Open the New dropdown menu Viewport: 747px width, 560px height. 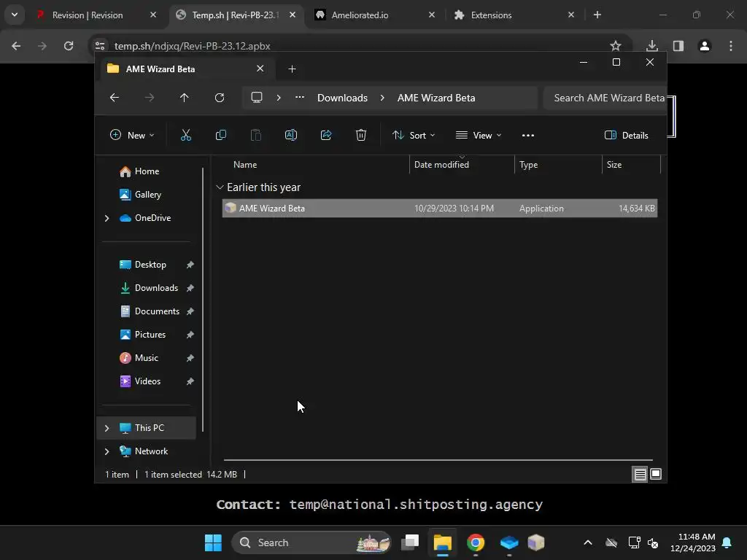coord(132,135)
